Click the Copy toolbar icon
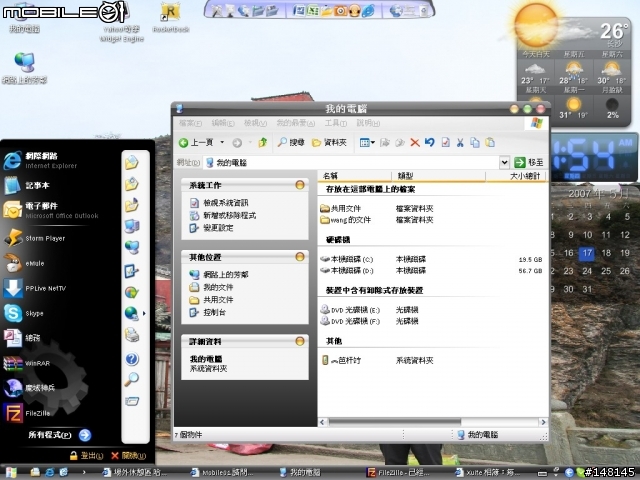Viewport: 640px width, 480px height. 475,142
